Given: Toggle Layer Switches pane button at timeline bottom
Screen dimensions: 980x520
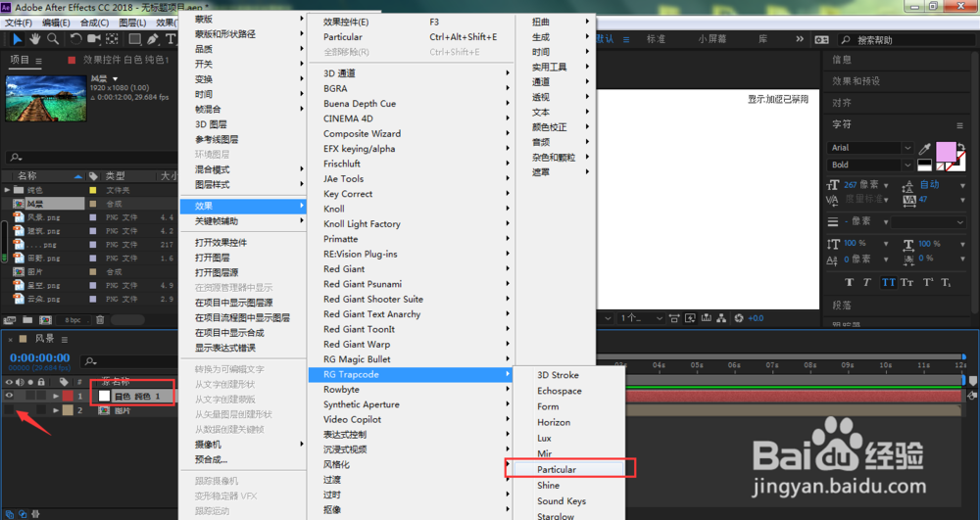Looking at the screenshot, I should pyautogui.click(x=10, y=514).
